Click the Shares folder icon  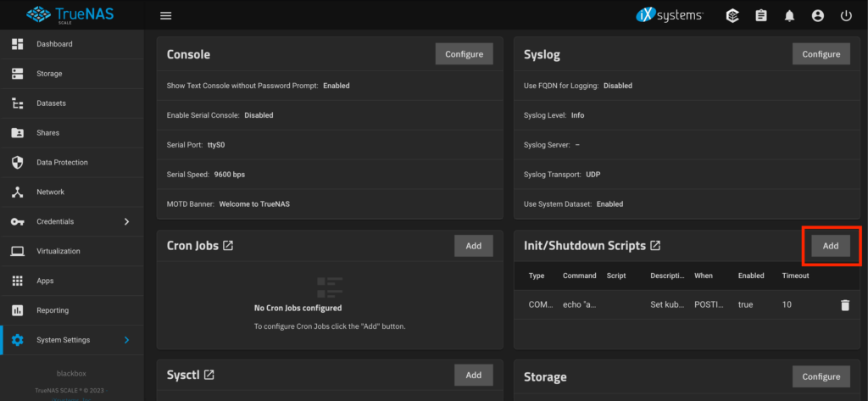click(x=18, y=133)
